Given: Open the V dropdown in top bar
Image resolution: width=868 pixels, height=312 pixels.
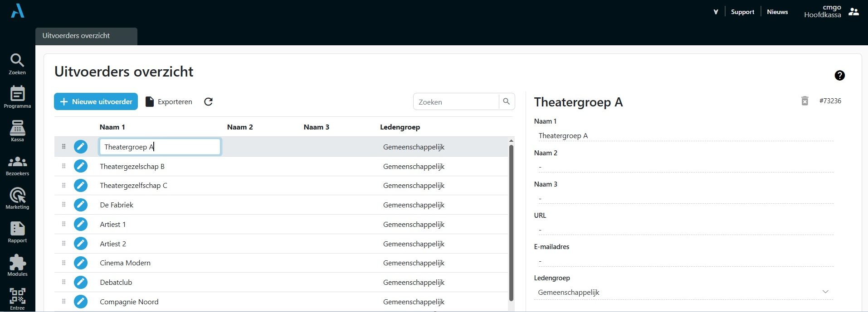Looking at the screenshot, I should [x=716, y=12].
